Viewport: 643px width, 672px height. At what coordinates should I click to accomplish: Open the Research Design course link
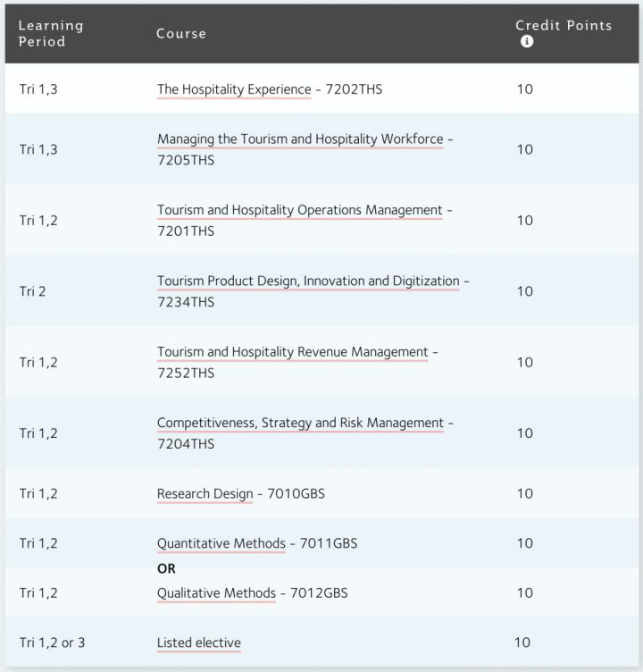(x=205, y=493)
